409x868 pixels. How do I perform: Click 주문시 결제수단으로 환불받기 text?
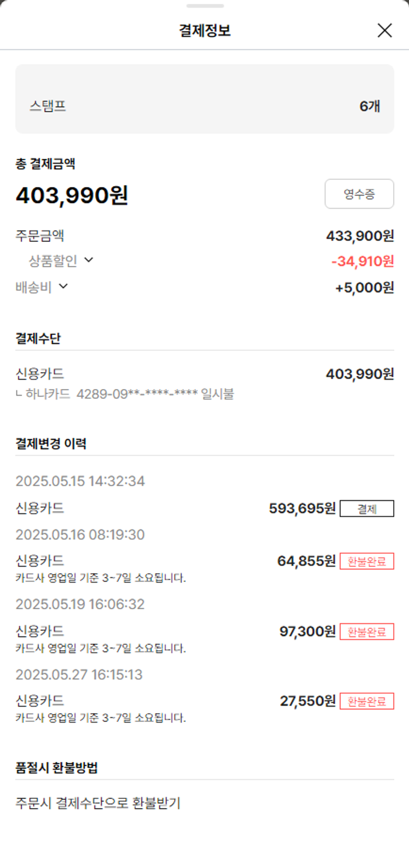(x=98, y=803)
